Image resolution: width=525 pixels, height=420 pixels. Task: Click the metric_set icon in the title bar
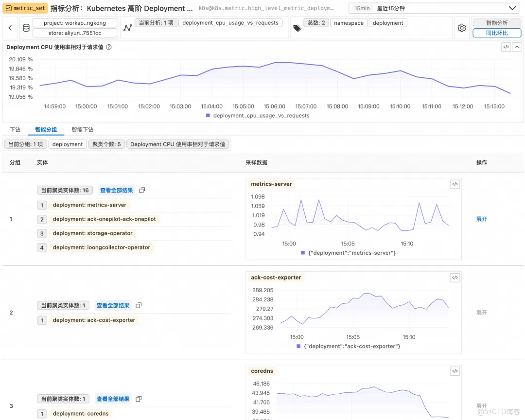[9, 8]
